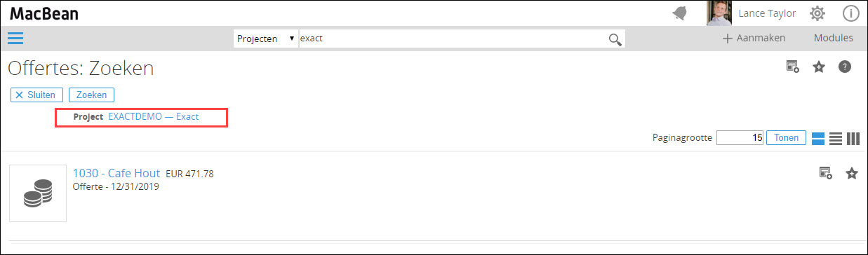Switch to card view layout
This screenshot has width=868, height=255.
(817, 138)
